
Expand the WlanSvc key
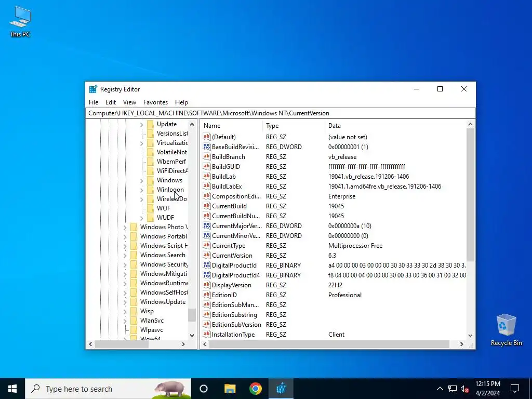(x=125, y=321)
